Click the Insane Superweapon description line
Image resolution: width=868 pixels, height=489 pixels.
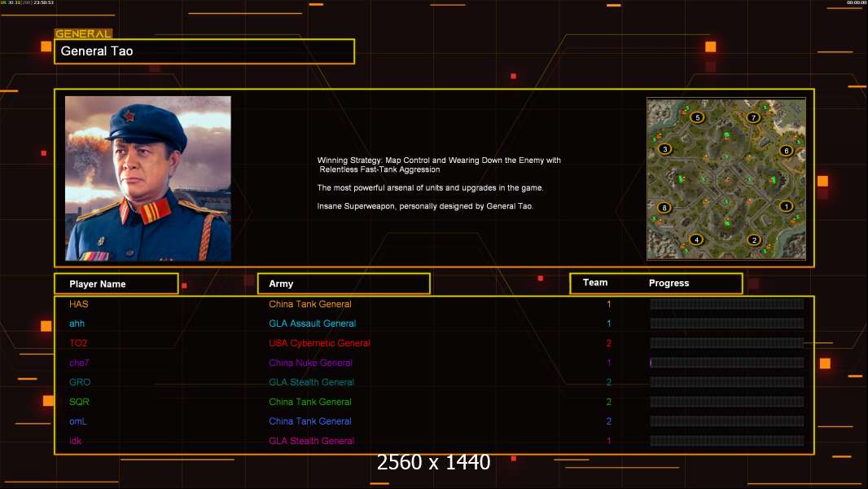coord(425,206)
